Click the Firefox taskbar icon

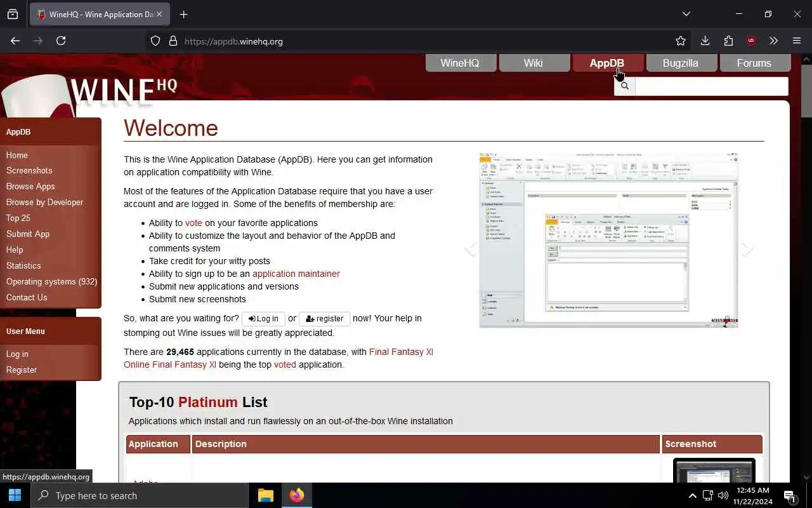(297, 495)
